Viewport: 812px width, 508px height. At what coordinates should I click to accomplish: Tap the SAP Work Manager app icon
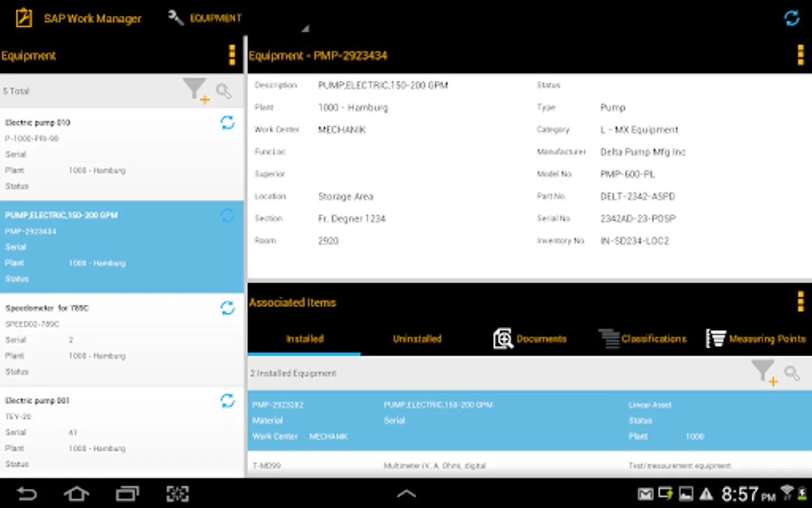[24, 17]
